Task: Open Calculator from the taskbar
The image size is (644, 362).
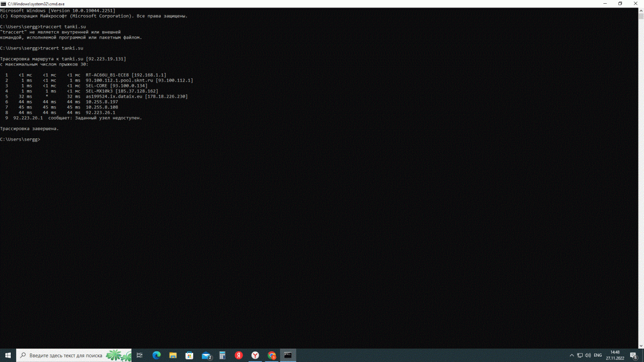Action: point(222,355)
